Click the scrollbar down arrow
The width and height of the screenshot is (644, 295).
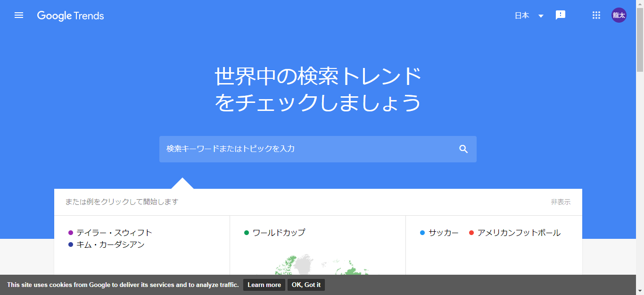tap(640, 291)
